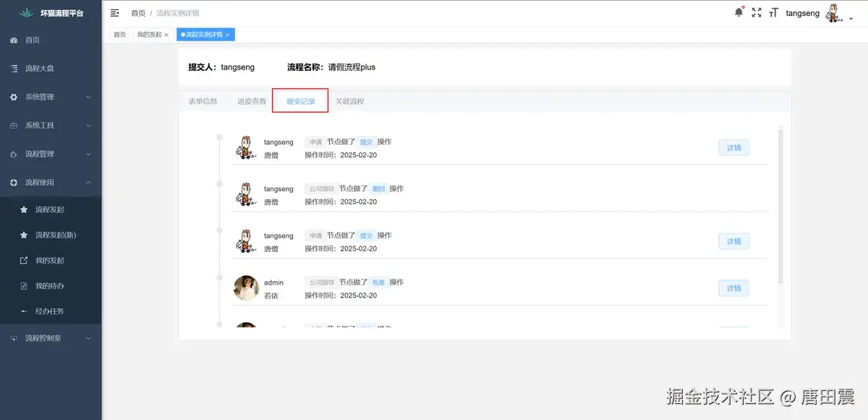This screenshot has width=868, height=420.
Task: Select the 流程实例详情 page tag
Action: click(205, 35)
